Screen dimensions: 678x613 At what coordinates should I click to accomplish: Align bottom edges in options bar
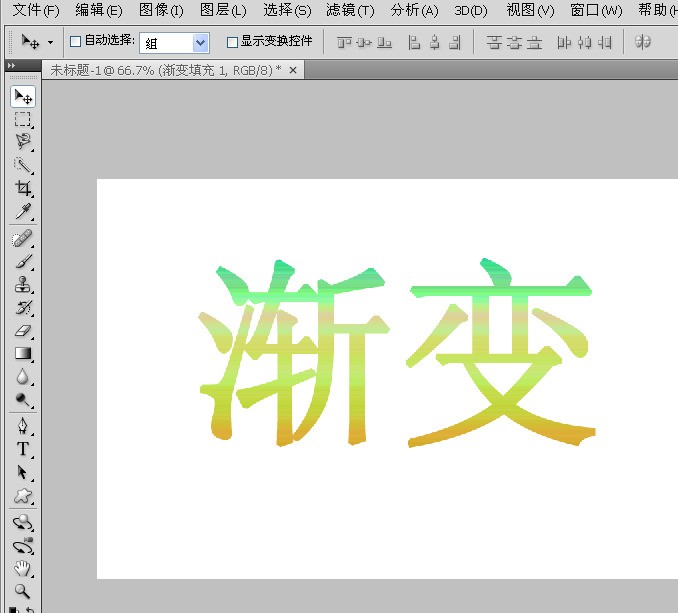click(384, 42)
